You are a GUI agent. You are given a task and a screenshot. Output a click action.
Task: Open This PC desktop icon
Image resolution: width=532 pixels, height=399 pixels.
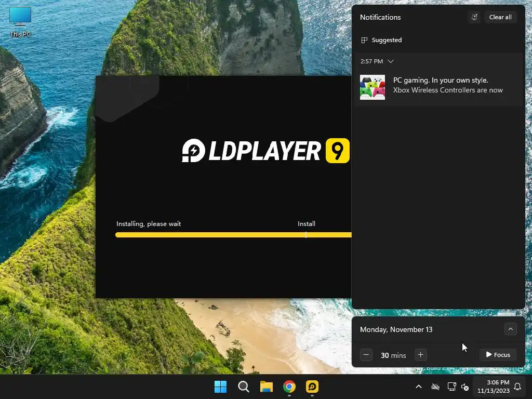tap(20, 22)
